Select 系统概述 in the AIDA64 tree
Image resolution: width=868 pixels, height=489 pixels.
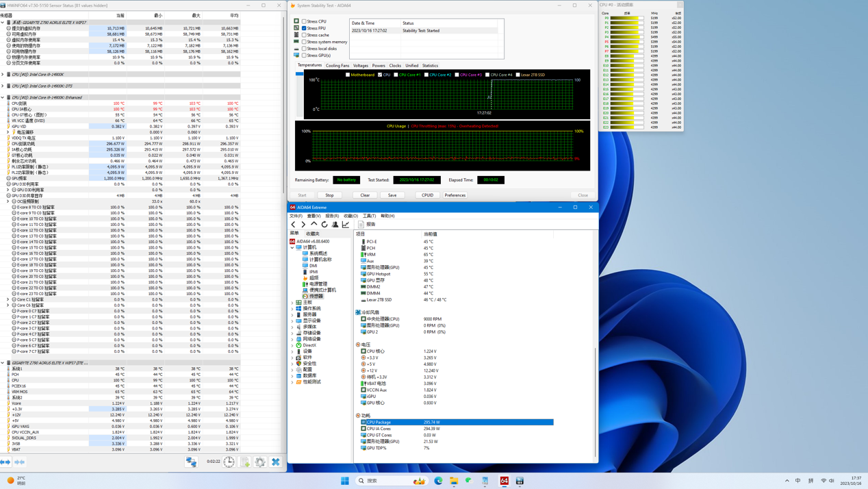318,253
